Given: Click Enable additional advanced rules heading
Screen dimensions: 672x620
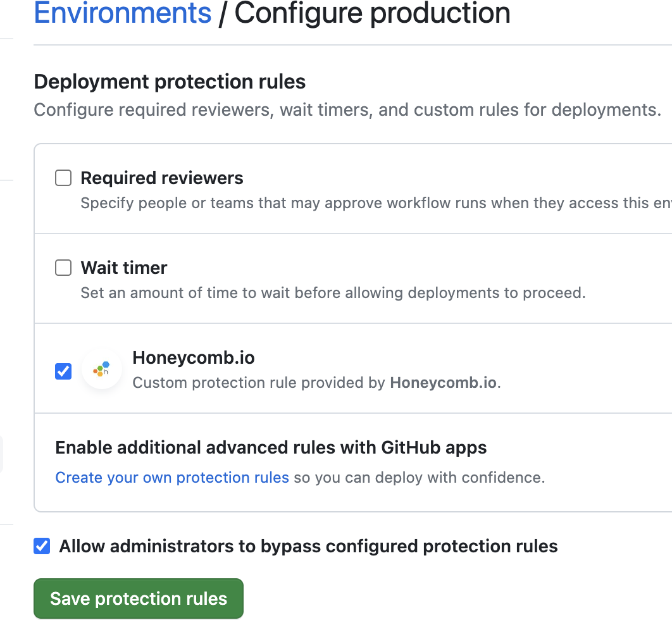Looking at the screenshot, I should click(271, 447).
